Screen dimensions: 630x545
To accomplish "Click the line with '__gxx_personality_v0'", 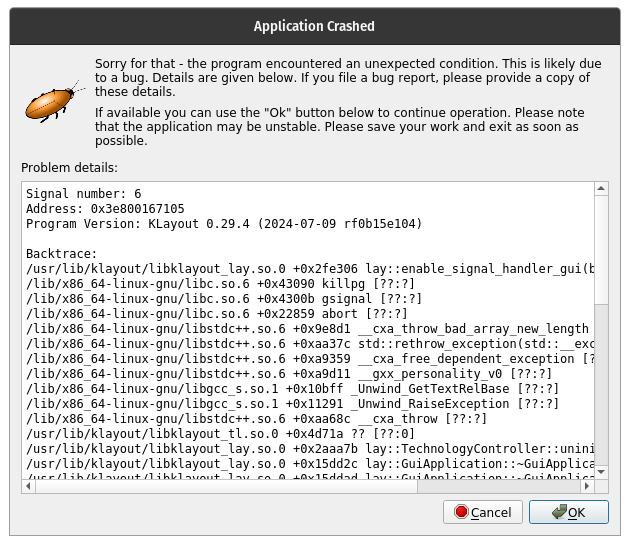I will point(289,374).
